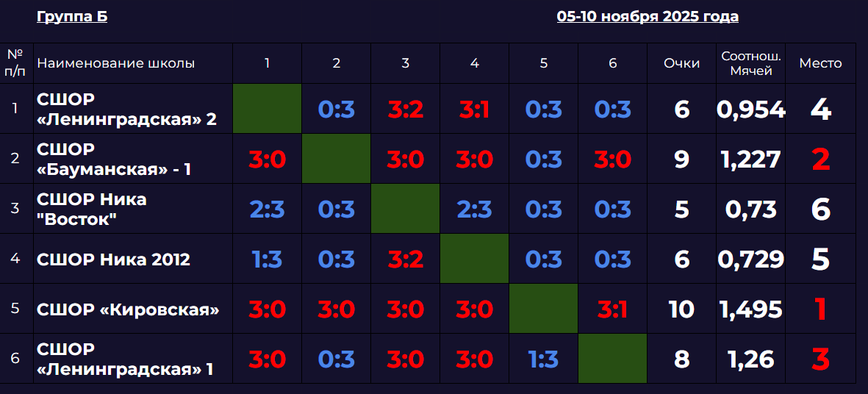
Task: Select team СШОР «Ленинградская» 2
Action: pos(126,110)
